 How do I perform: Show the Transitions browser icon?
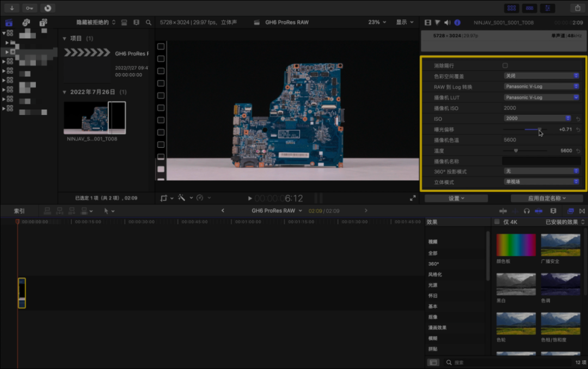click(582, 211)
